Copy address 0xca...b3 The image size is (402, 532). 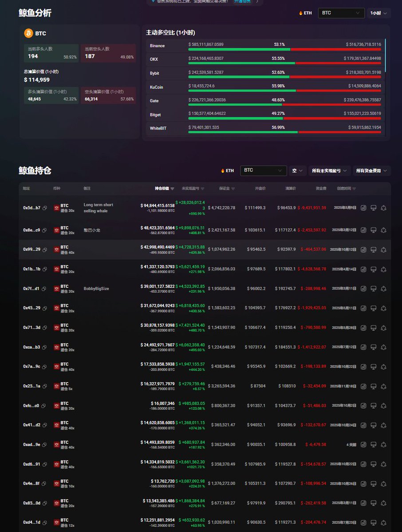[x=44, y=347]
